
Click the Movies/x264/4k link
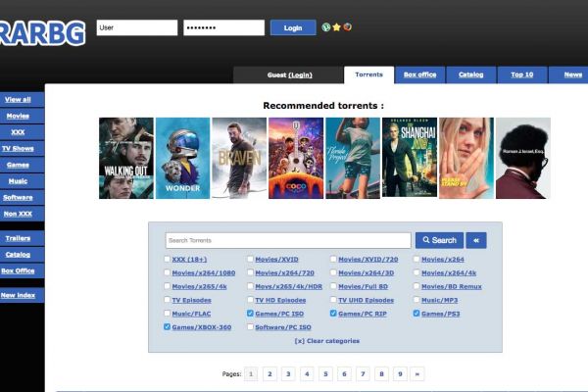tap(449, 273)
